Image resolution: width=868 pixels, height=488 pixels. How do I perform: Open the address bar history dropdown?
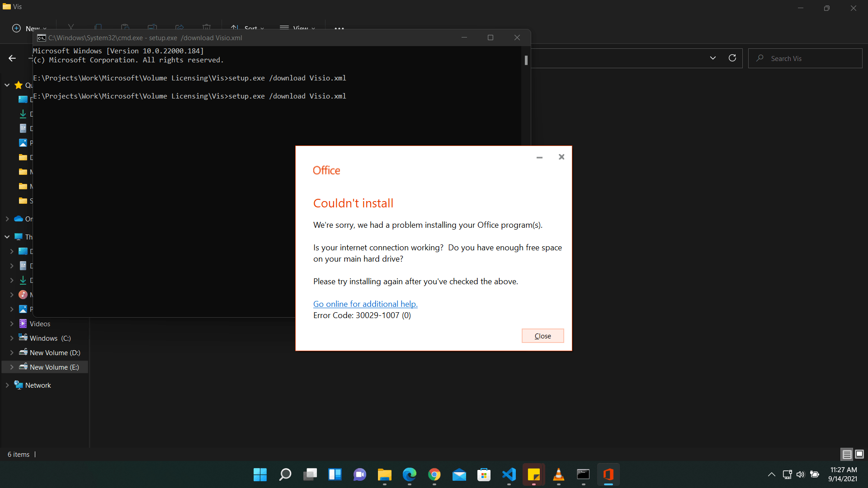713,58
